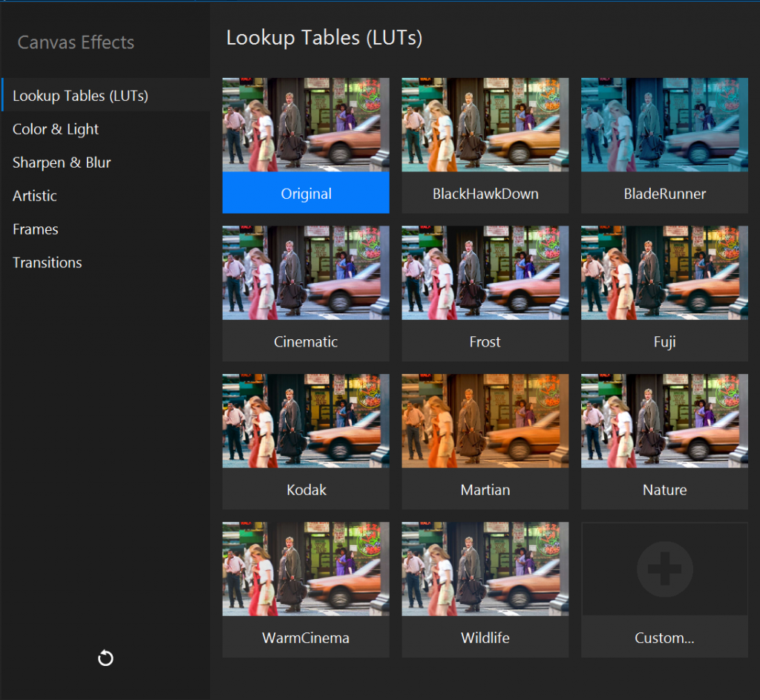760x700 pixels.
Task: Select the Original LUT label button
Action: [x=306, y=193]
